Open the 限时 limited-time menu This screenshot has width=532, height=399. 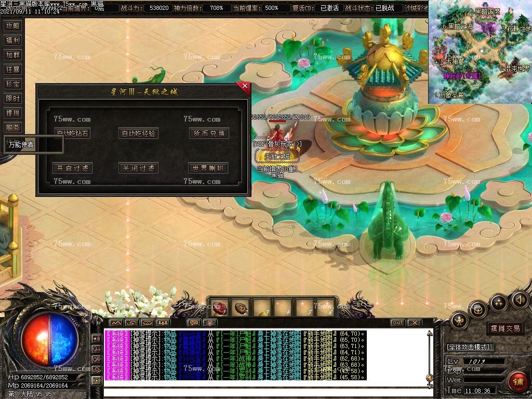pos(13,99)
